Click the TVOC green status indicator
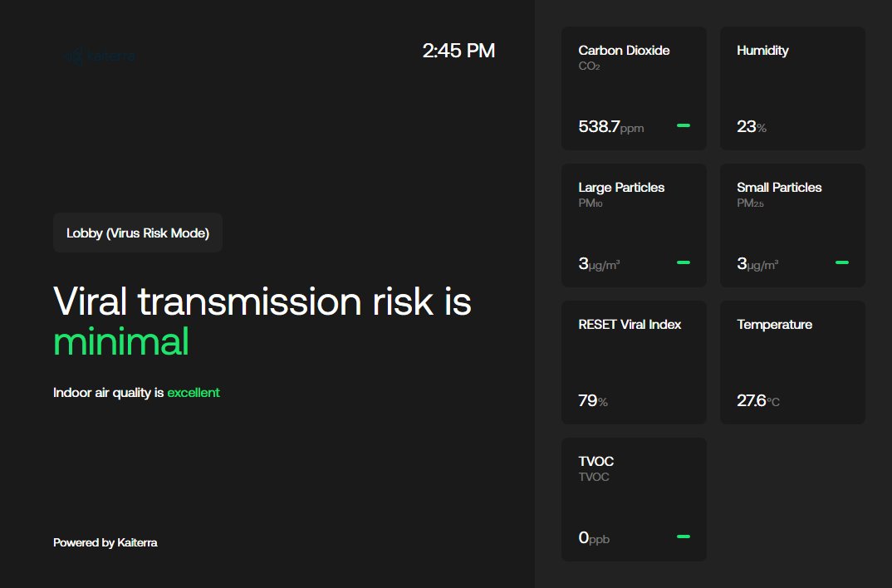The image size is (892, 588). click(x=684, y=537)
